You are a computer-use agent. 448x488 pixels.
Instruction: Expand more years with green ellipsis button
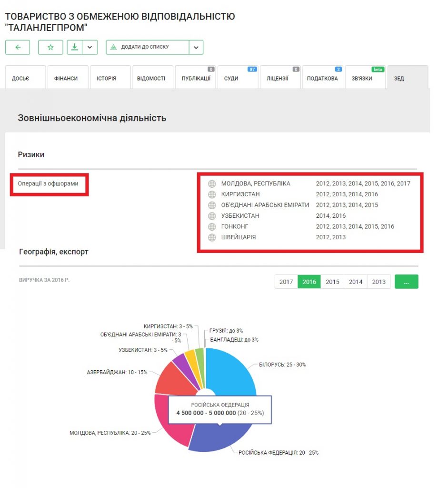(407, 282)
